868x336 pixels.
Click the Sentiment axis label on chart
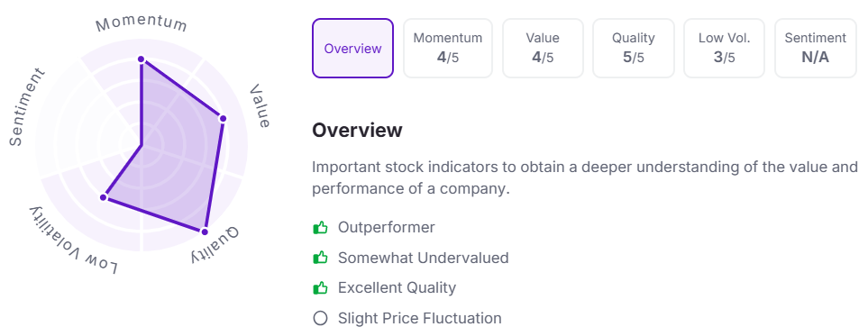pos(26,107)
